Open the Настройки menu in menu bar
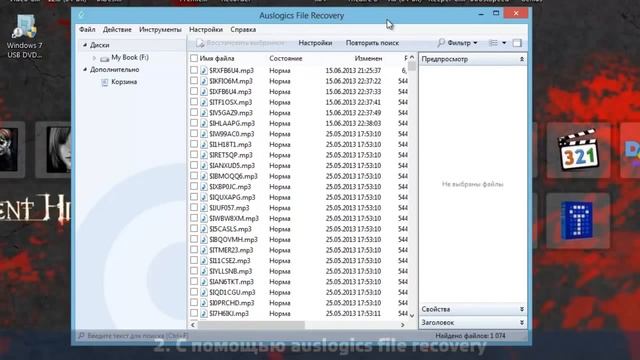This screenshot has height=360, width=640. click(206, 29)
